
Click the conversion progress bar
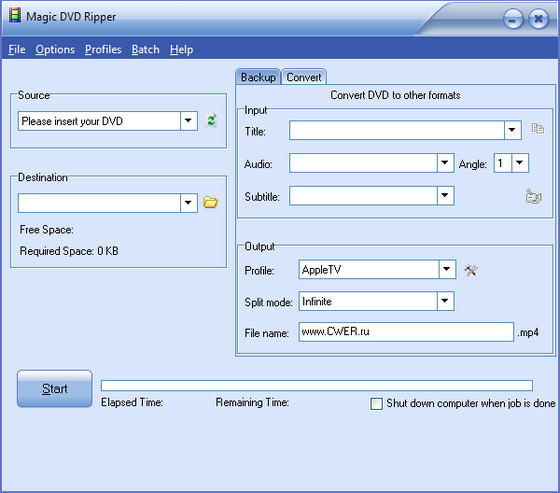tap(317, 385)
